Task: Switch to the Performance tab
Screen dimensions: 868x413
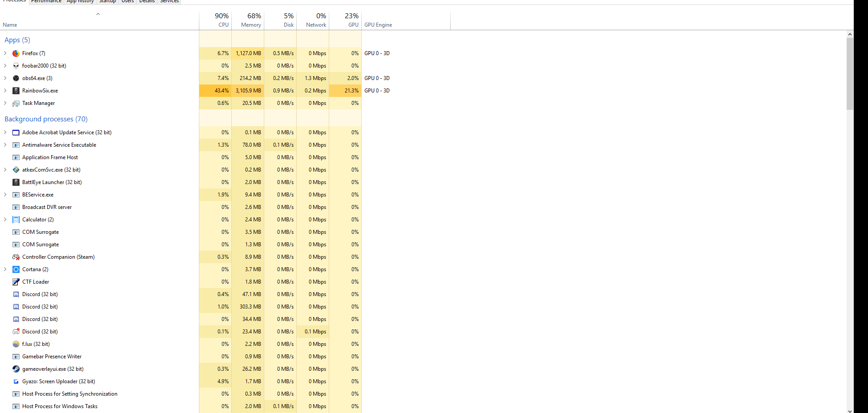Action: pos(46,2)
